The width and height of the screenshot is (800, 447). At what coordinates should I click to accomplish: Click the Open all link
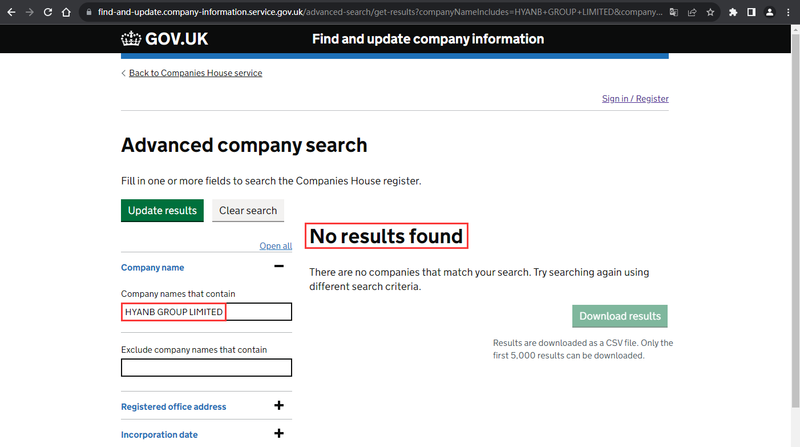276,246
